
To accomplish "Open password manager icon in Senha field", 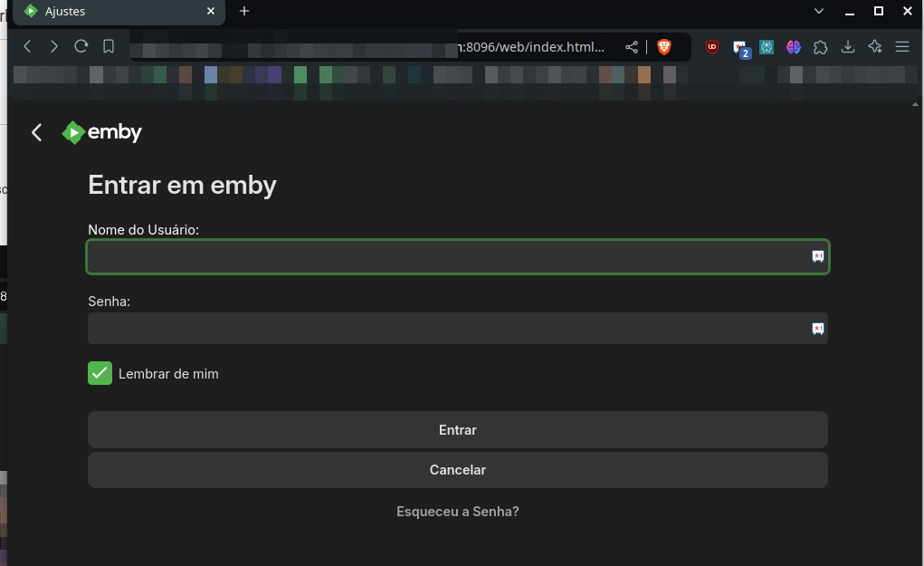I will point(817,329).
